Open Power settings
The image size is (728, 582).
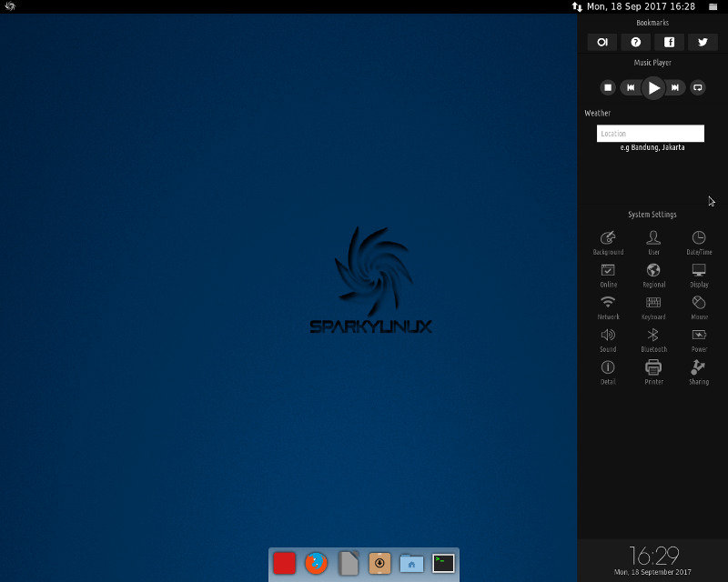[699, 340]
